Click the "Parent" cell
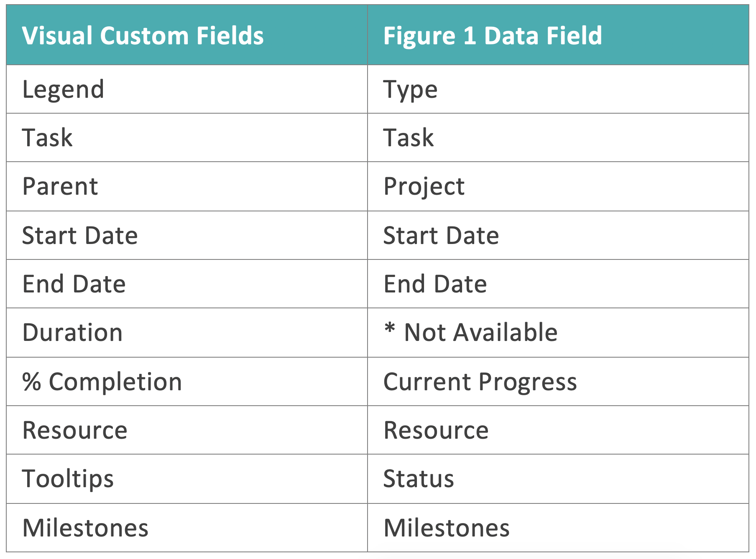The height and width of the screenshot is (559, 756). click(x=60, y=186)
